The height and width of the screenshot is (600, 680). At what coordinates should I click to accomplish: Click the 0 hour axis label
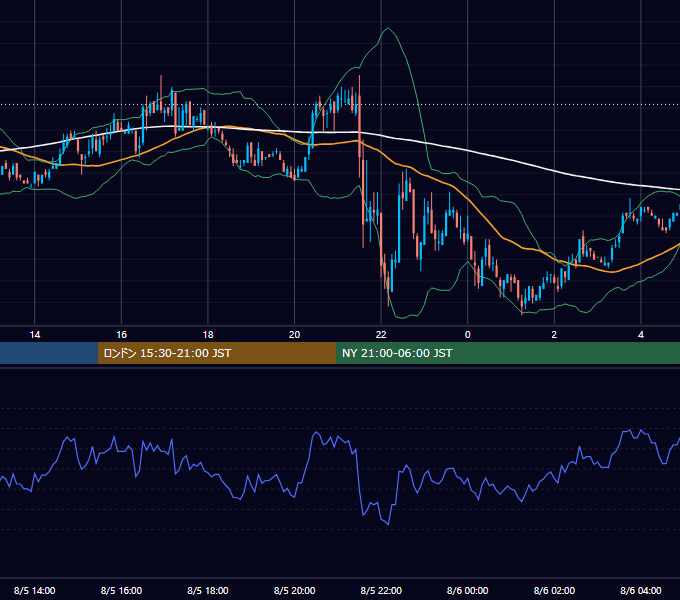468,335
